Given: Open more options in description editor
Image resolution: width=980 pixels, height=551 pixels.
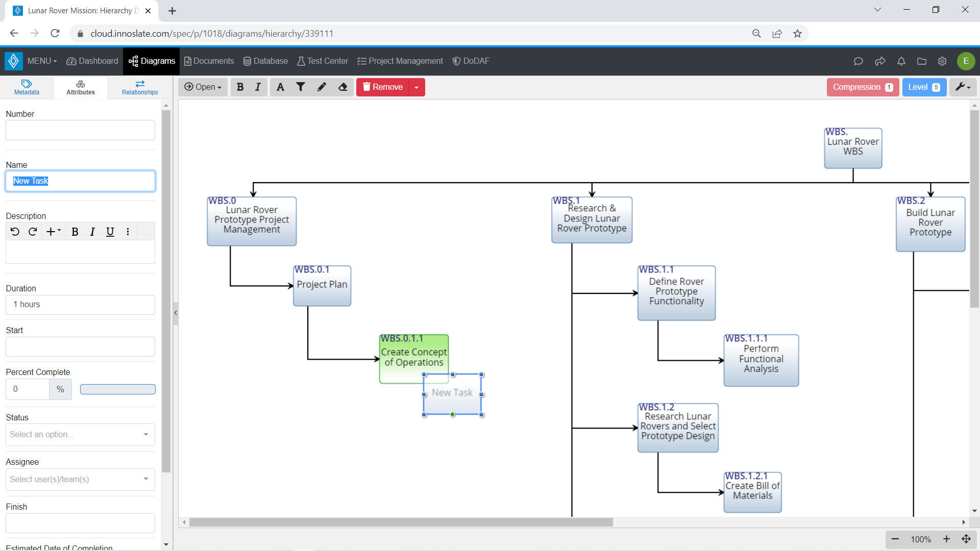Looking at the screenshot, I should click(128, 232).
